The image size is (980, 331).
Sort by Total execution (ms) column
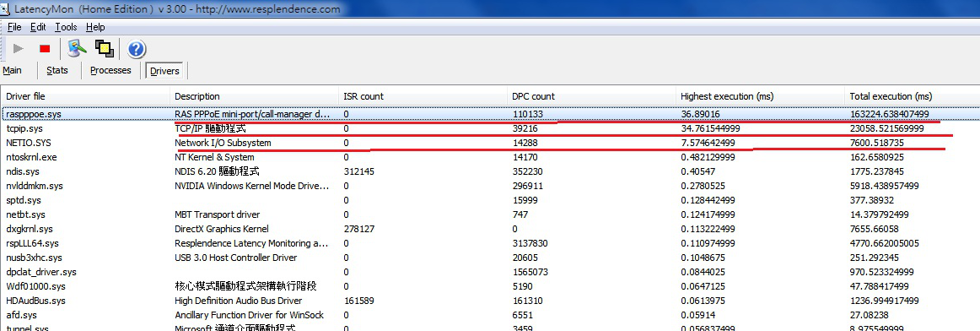(x=912, y=96)
